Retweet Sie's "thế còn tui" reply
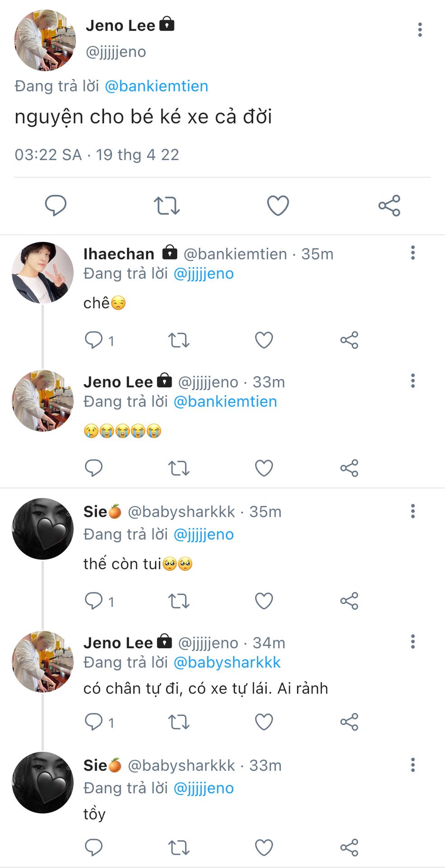This screenshot has width=445, height=868. 179,601
